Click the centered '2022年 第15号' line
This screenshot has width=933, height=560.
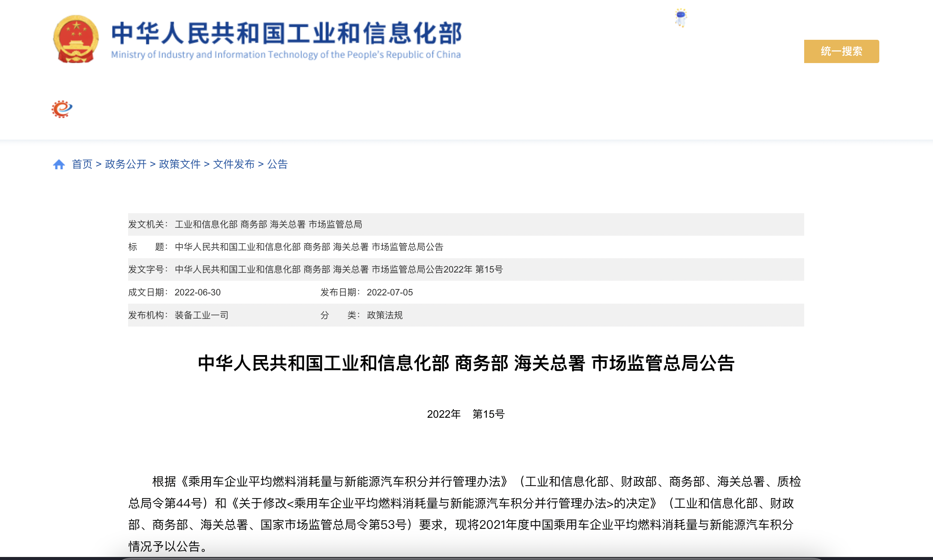[x=466, y=414]
